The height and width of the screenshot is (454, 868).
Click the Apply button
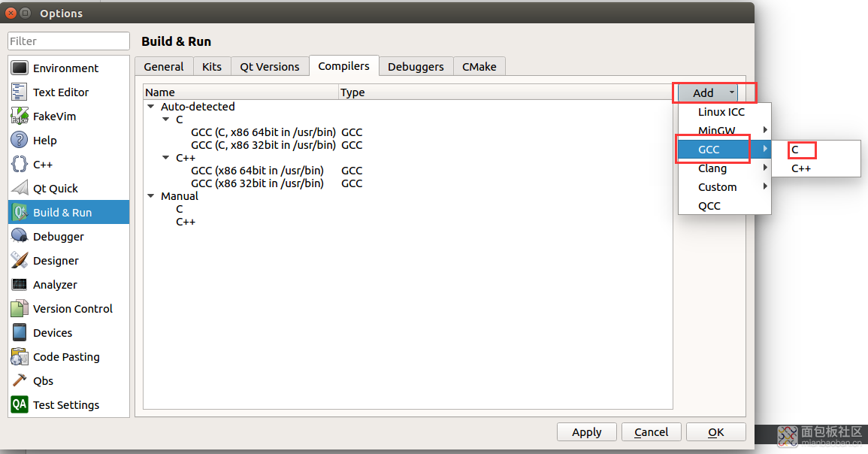[x=587, y=432]
